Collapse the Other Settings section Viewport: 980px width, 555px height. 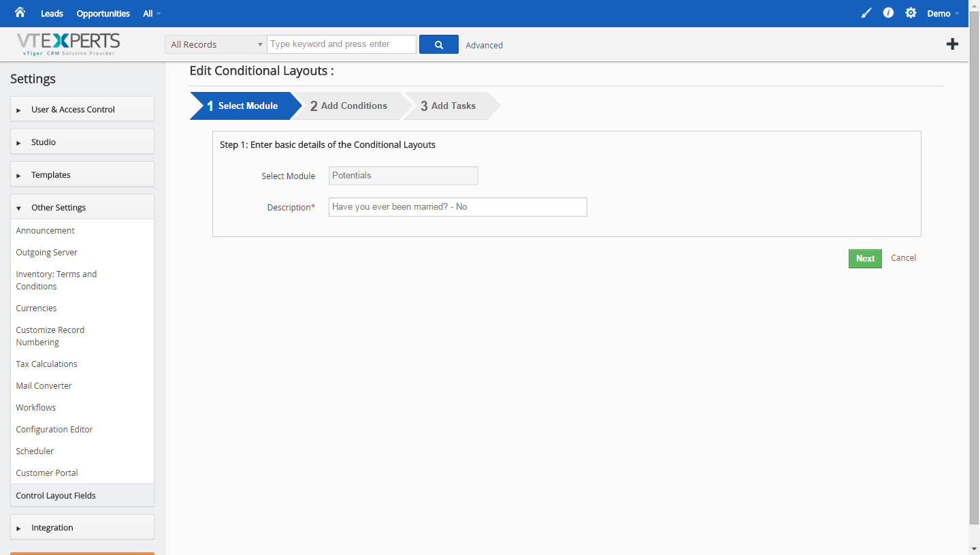click(x=82, y=207)
